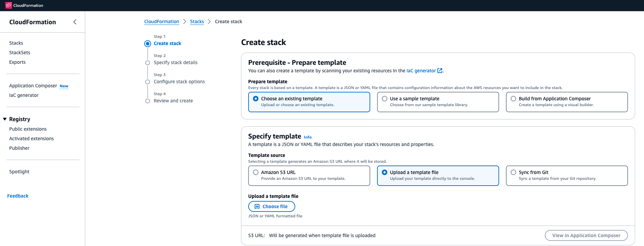Open IaC generator in the sidebar
The height and width of the screenshot is (246, 644).
(x=24, y=95)
